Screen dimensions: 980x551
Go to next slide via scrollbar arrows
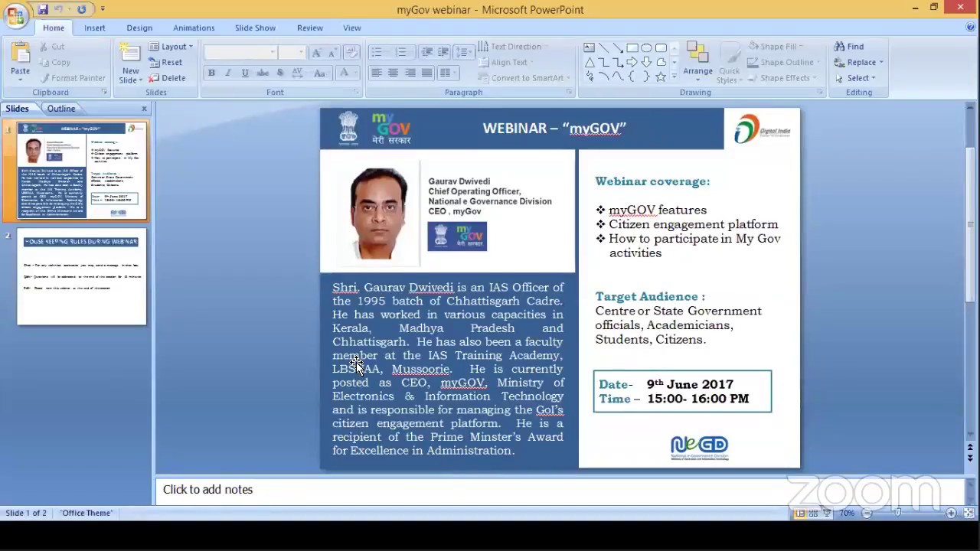970,458
